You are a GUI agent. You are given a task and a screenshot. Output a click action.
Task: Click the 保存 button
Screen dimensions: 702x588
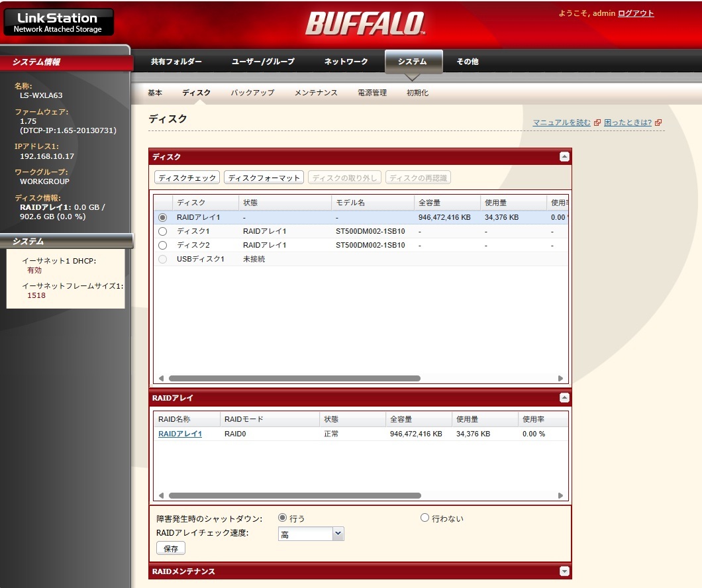click(171, 549)
